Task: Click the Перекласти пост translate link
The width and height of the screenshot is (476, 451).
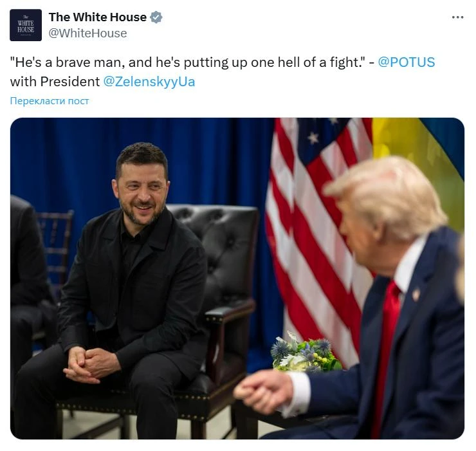Action: coord(50,101)
